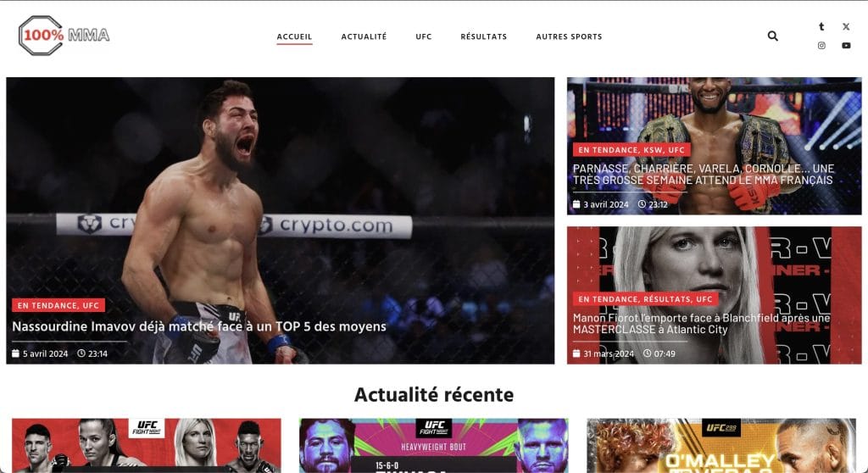Select the ACCUEIL menu item

[294, 36]
